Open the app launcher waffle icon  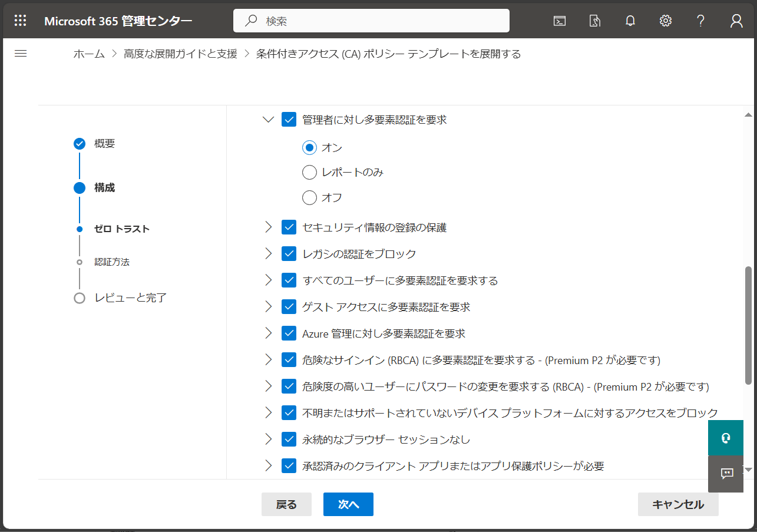pyautogui.click(x=21, y=21)
